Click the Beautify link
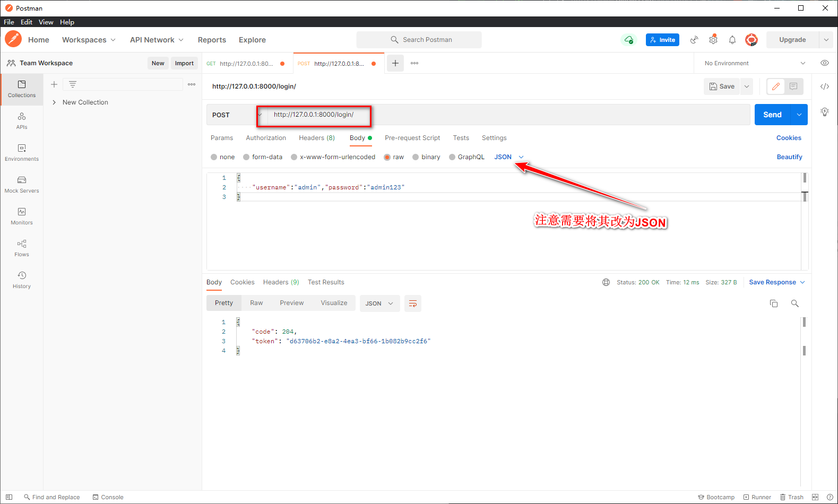This screenshot has width=838, height=504. (789, 157)
